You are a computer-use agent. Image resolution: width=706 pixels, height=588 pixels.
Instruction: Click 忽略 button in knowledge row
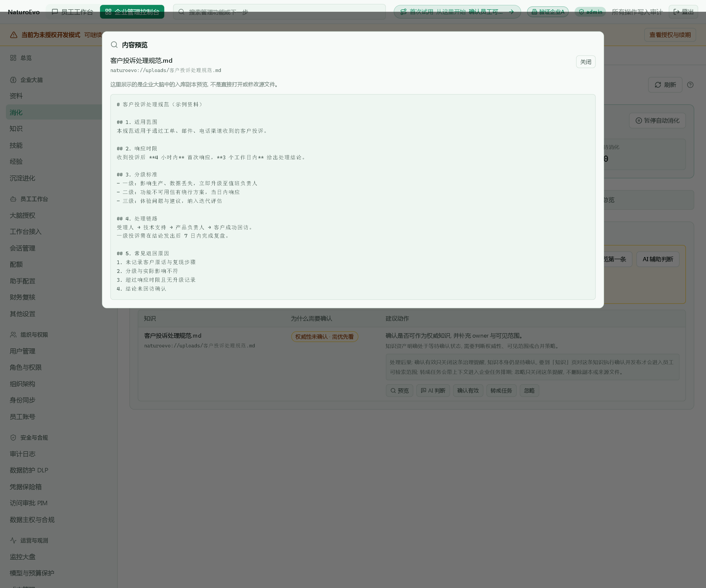[x=529, y=391]
